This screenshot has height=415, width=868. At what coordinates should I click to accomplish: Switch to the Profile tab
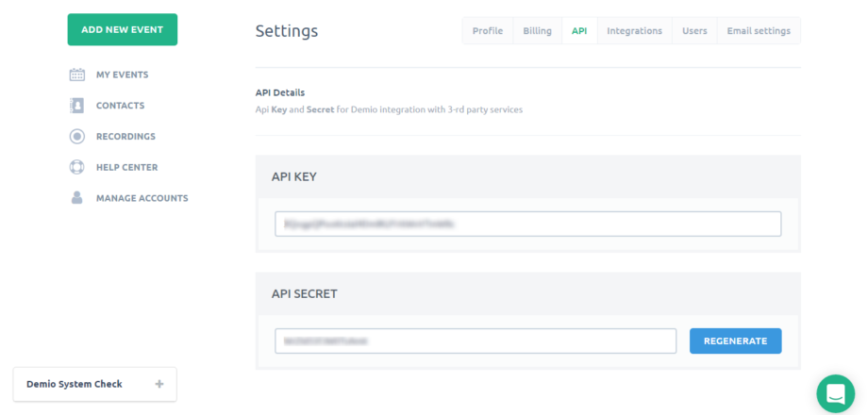point(487,31)
